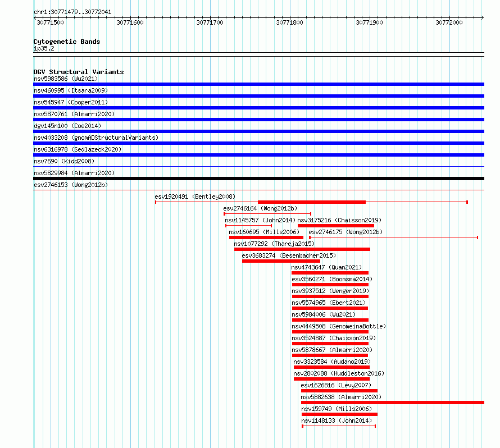Viewport: 500px width, 448px height.
Task: Click the red bar under esv3683274 (Besenbacher2015)
Action: pyautogui.click(x=281, y=261)
